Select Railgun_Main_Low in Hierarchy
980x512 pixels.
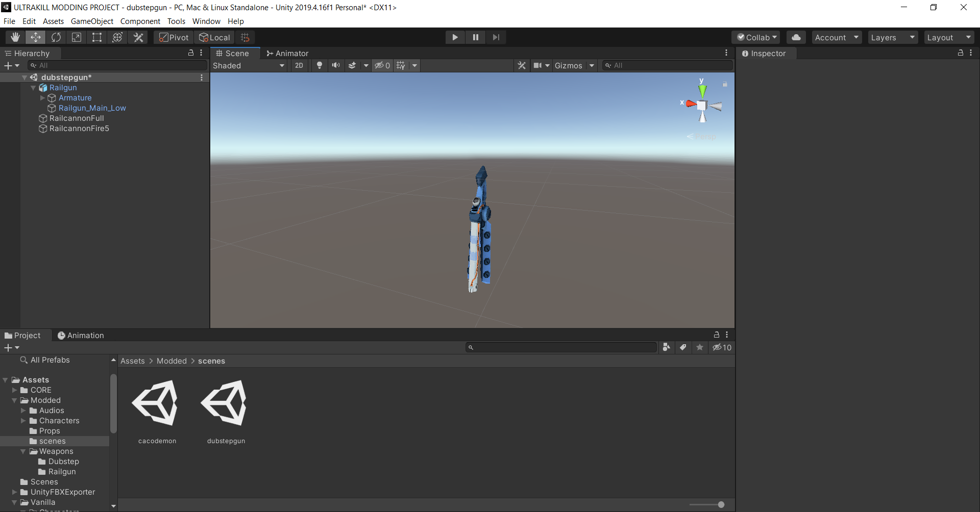[x=92, y=108]
